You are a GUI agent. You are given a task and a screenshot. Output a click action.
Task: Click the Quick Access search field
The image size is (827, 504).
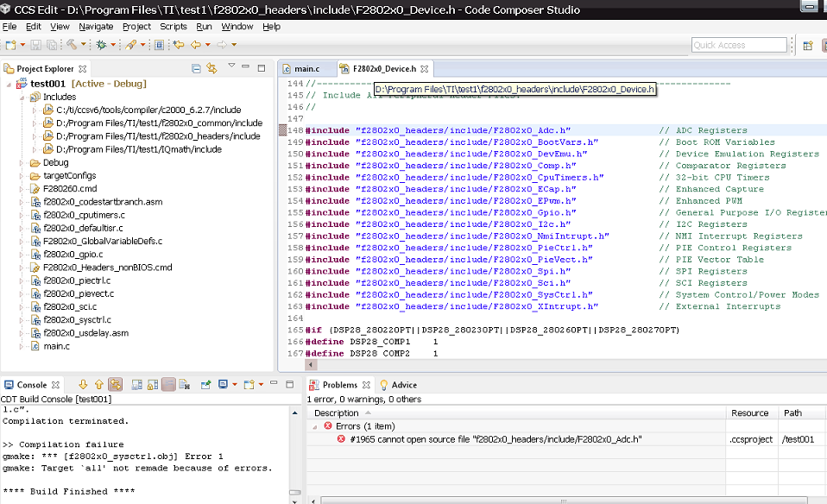click(738, 45)
